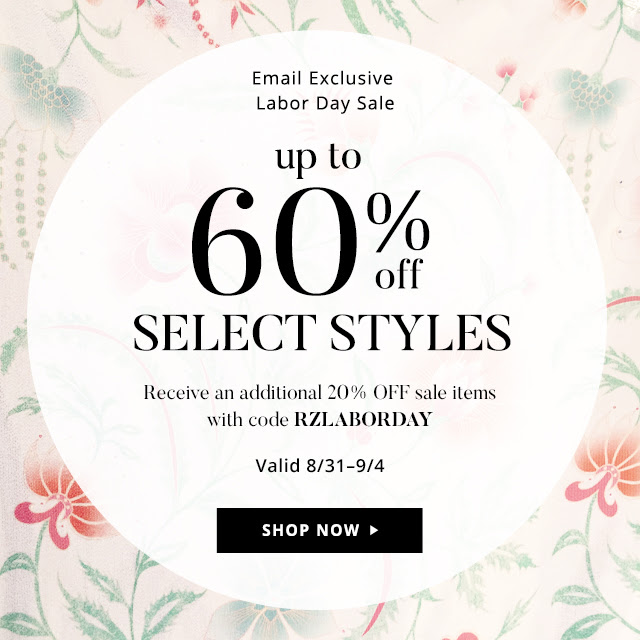Click the 'with code' text
The image size is (640, 640).
pyautogui.click(x=248, y=420)
